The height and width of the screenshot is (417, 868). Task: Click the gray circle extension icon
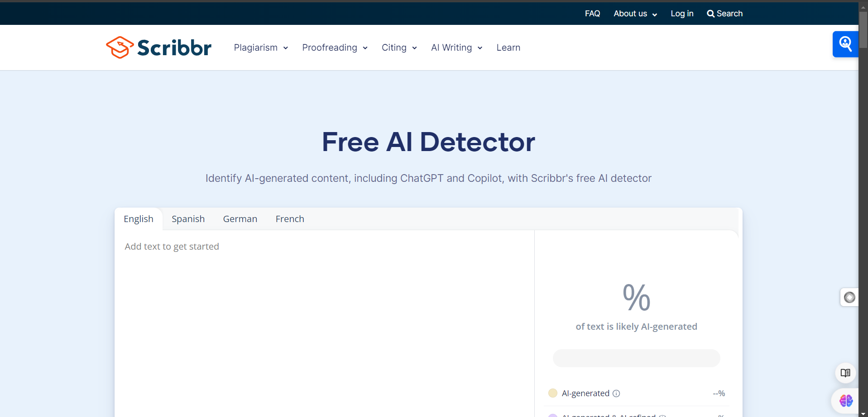(x=849, y=297)
